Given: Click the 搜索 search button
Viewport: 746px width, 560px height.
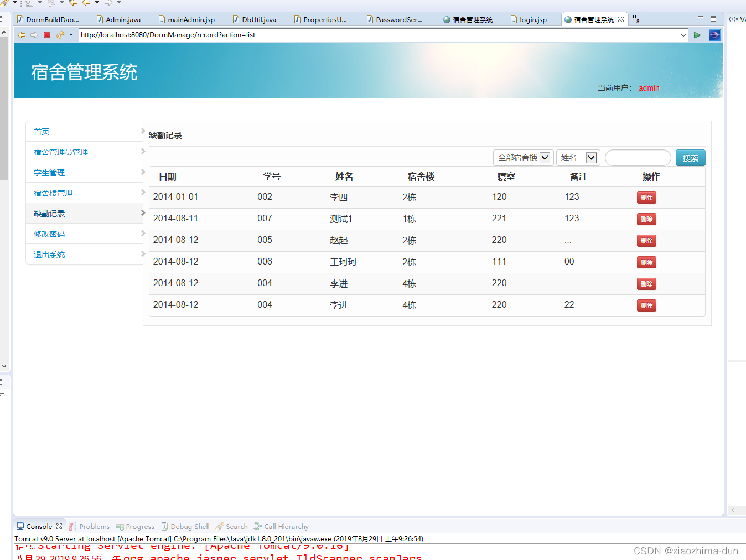Looking at the screenshot, I should [x=690, y=158].
